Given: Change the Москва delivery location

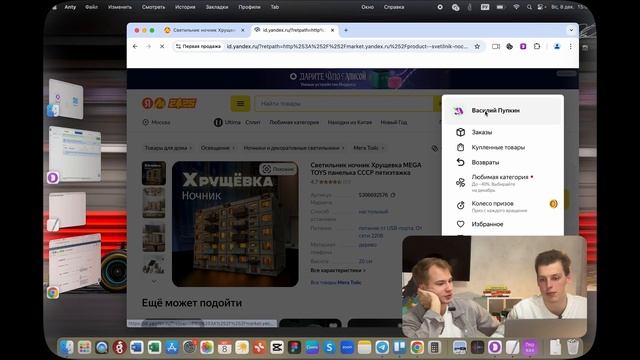Looking at the screenshot, I should [x=156, y=122].
